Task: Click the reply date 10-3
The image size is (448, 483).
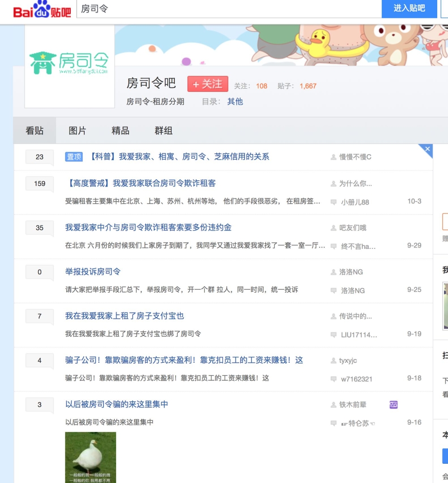Action: tap(414, 201)
